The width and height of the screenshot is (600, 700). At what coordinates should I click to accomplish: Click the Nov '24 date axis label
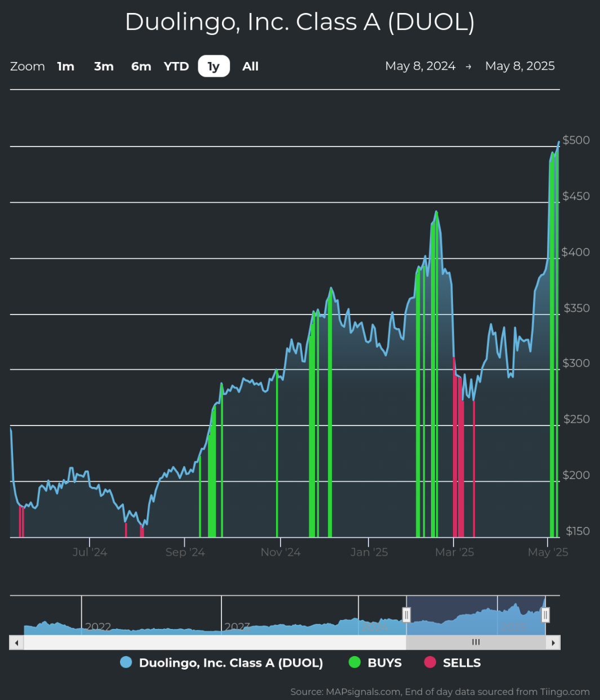281,552
